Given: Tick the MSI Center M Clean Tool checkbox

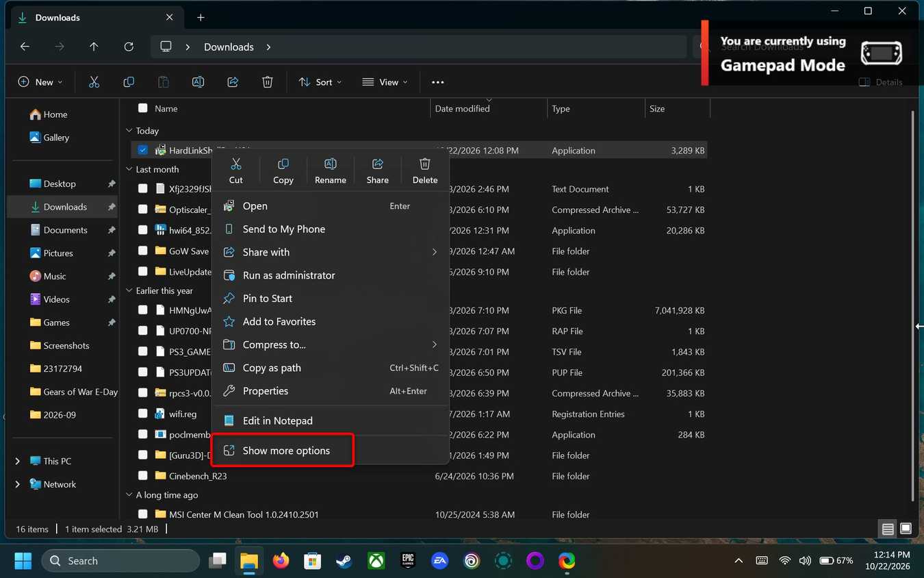Looking at the screenshot, I should (142, 514).
